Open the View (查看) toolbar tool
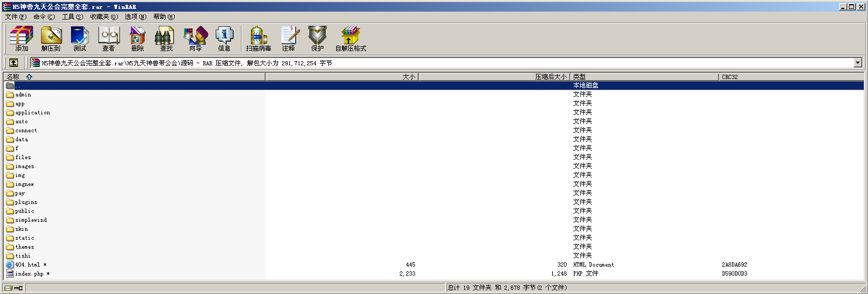Screen dimensions: 868x294 (108, 38)
